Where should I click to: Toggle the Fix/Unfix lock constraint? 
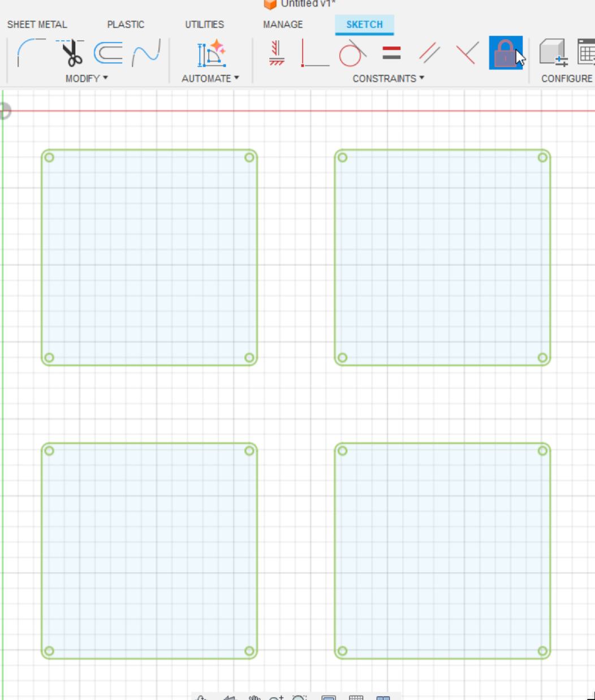[x=505, y=53]
